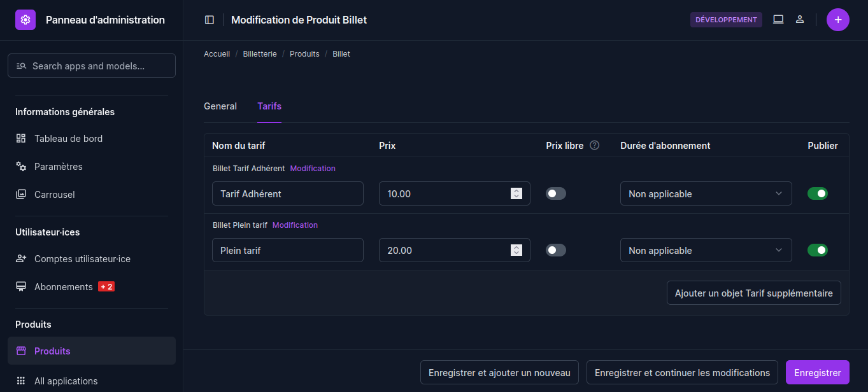Click the monitor theme icon in header

(778, 20)
